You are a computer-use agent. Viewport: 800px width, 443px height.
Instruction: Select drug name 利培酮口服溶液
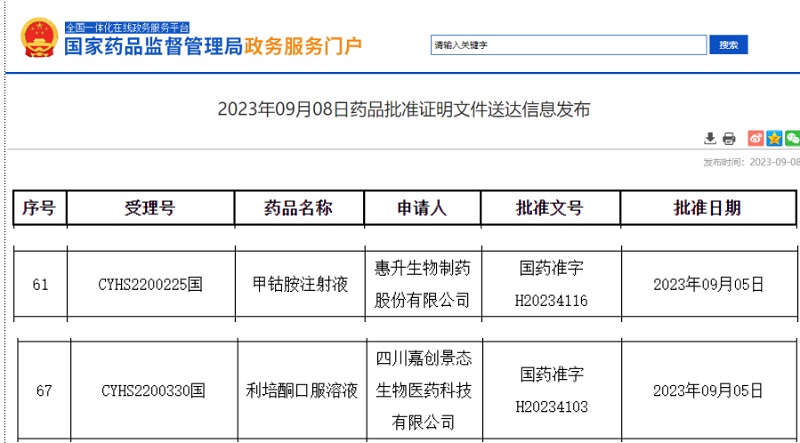[x=302, y=391]
